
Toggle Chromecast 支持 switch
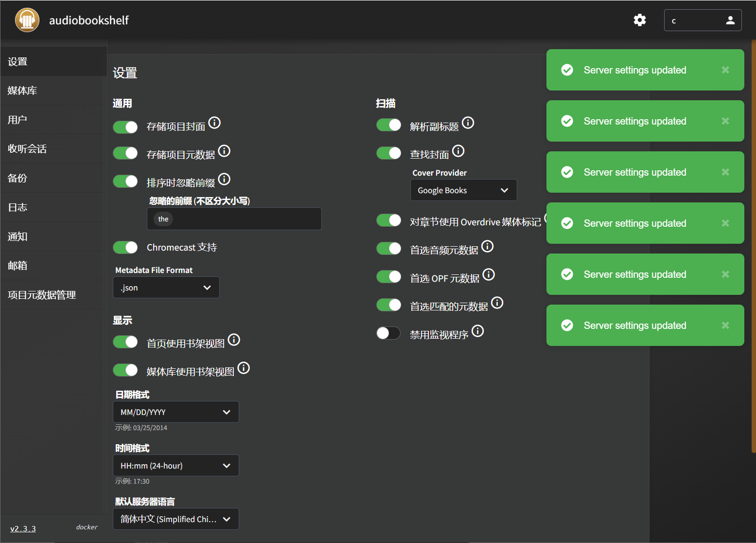coord(125,247)
